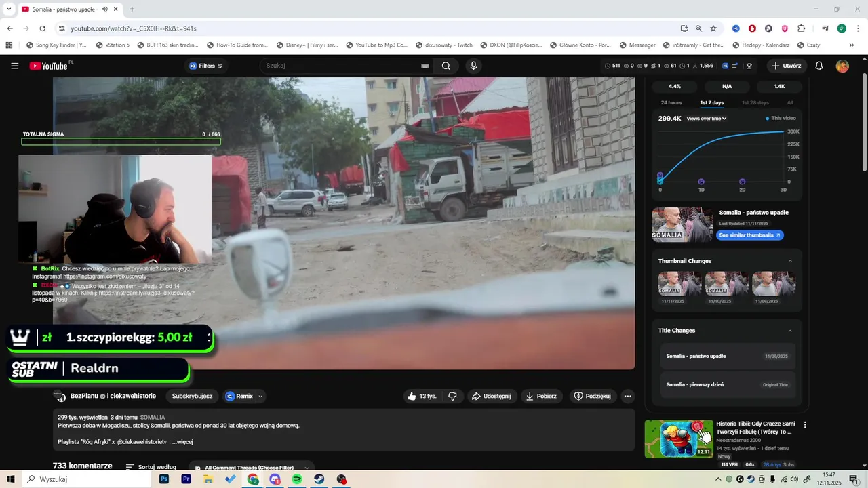Open the keyboard icon in the search box

point(425,66)
